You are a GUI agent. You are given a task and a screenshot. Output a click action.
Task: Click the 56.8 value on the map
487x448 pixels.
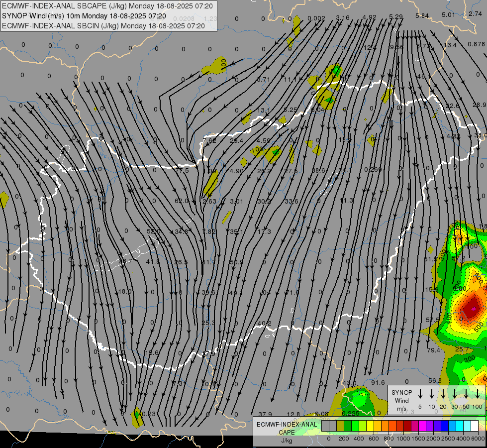(x=435, y=380)
